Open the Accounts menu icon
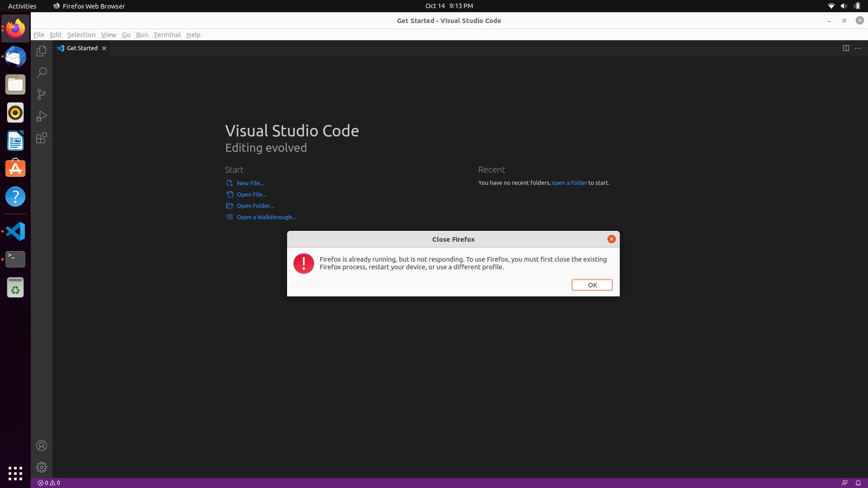Viewport: 868px width, 488px height. pos(42,446)
